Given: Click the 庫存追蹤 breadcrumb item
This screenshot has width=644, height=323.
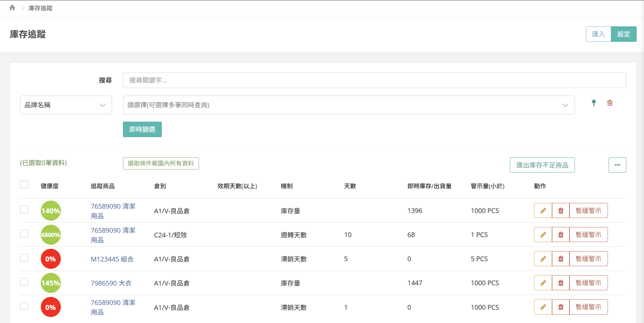Looking at the screenshot, I should [41, 8].
